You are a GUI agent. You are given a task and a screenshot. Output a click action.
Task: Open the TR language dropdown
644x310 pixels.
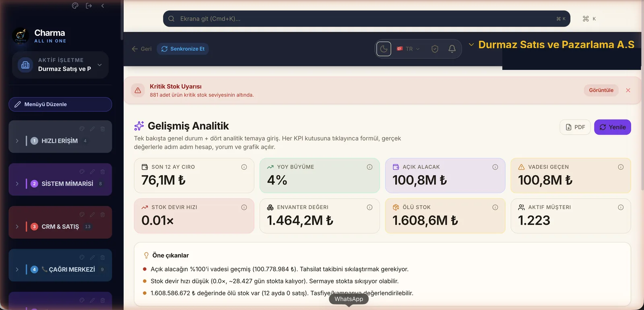(x=409, y=49)
